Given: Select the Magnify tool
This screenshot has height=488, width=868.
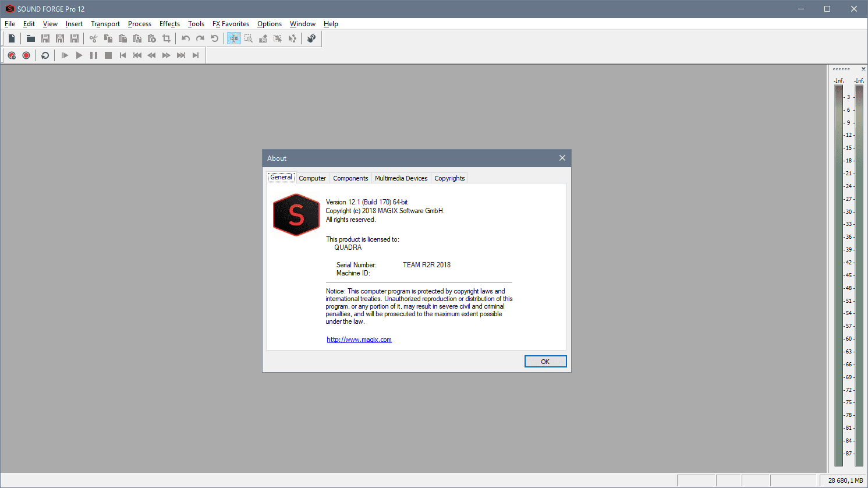Looking at the screenshot, I should (x=249, y=38).
